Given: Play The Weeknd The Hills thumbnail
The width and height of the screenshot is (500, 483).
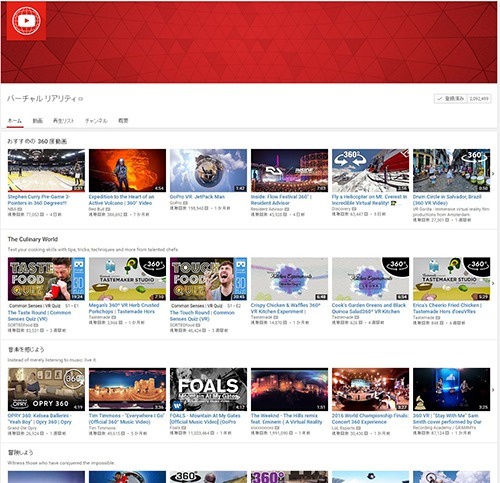Looking at the screenshot, I should click(x=289, y=389).
